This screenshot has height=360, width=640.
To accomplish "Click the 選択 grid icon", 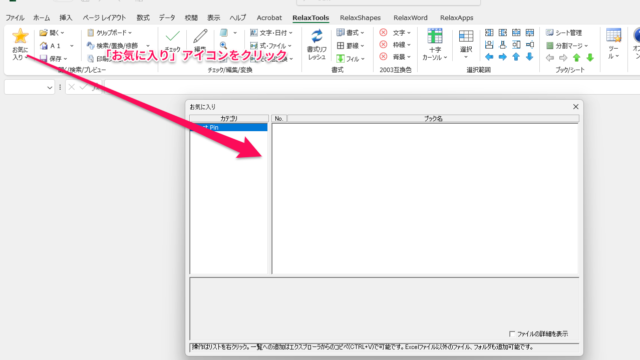I will [x=466, y=36].
